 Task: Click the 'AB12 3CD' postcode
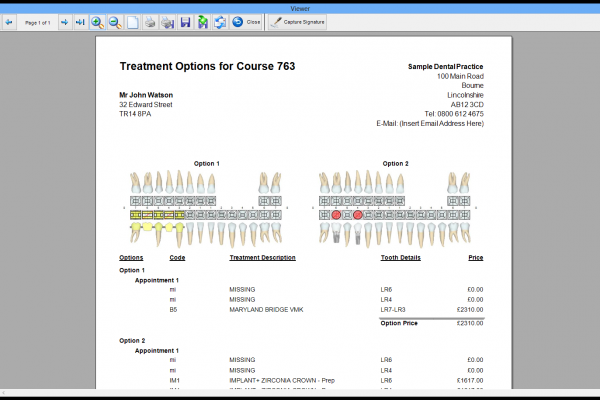[467, 104]
